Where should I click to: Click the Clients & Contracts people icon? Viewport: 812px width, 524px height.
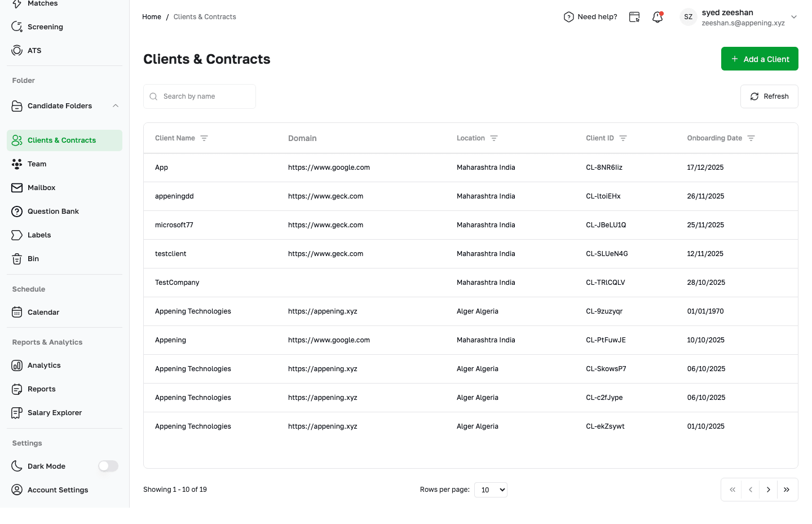tap(17, 140)
